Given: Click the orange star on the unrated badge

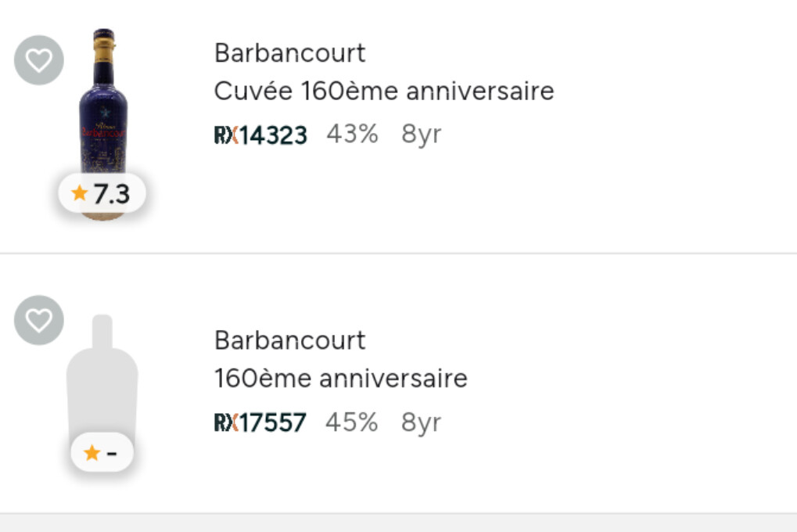Looking at the screenshot, I should tap(92, 452).
